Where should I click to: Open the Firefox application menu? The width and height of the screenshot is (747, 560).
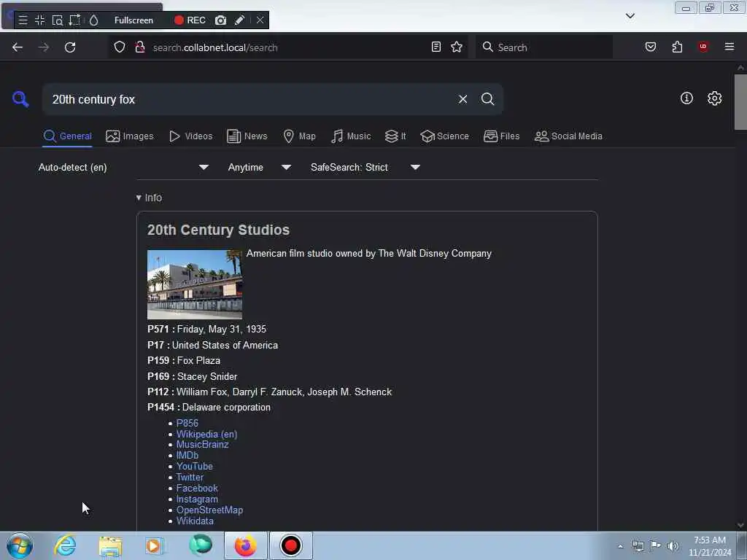tap(729, 47)
